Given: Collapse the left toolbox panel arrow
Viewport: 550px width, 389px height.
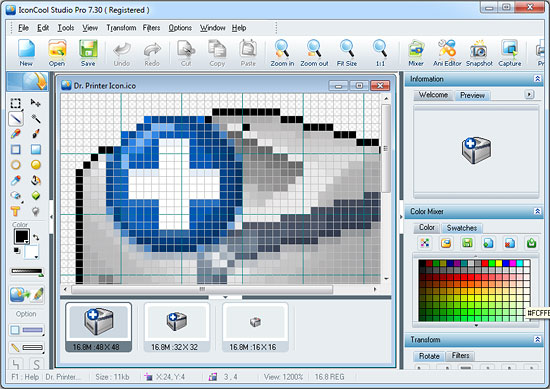Looking at the screenshot, I should pos(51,217).
